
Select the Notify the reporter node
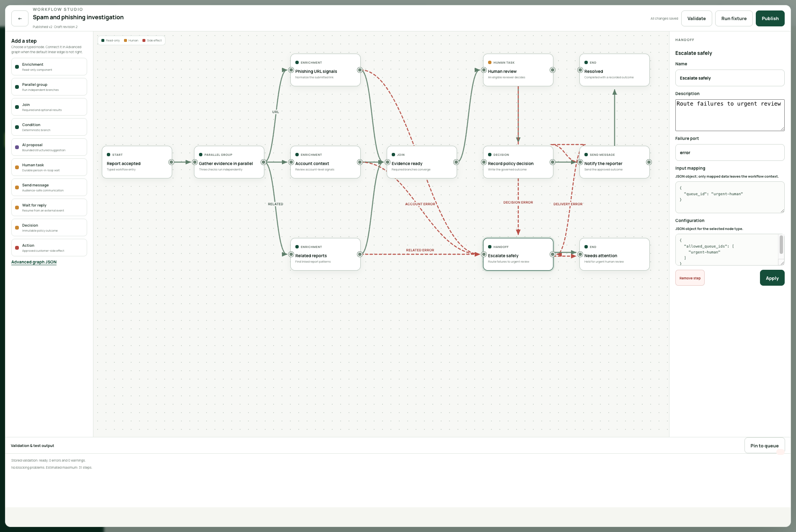coord(615,162)
